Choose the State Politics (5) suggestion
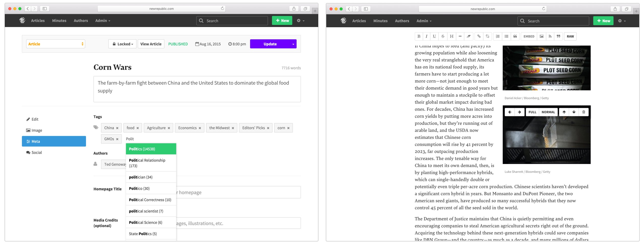 [151, 234]
